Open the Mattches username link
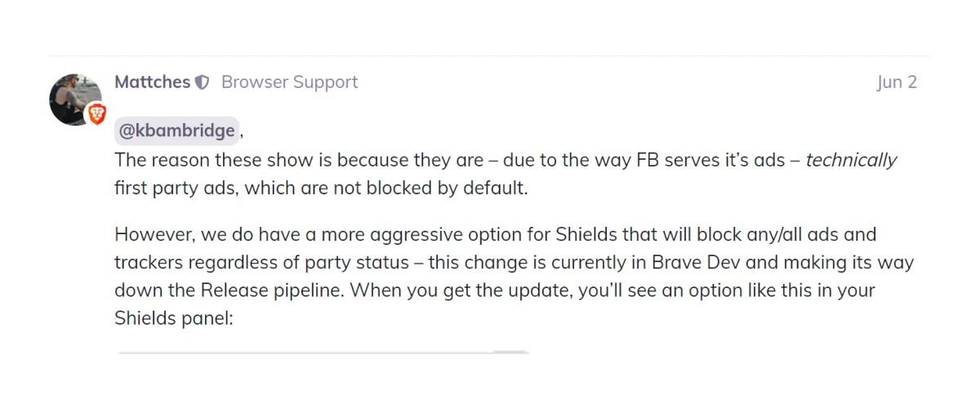This screenshot has height=408, width=980. tap(152, 82)
